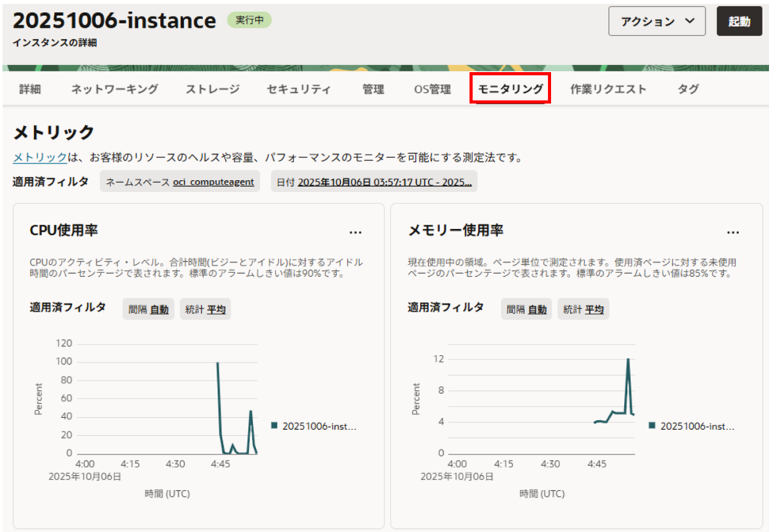
Task: Open the ネットワーキング tab
Action: click(115, 89)
